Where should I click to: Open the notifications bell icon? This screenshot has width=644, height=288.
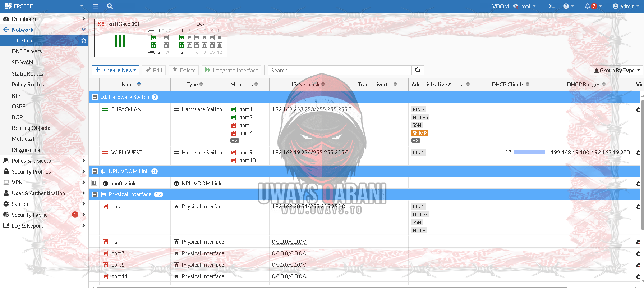tap(587, 6)
